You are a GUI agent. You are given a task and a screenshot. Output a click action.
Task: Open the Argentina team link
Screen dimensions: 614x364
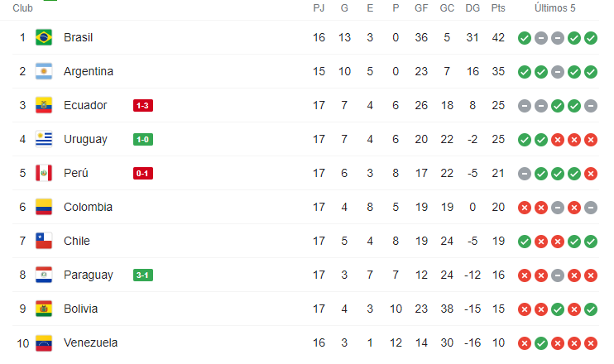click(88, 71)
